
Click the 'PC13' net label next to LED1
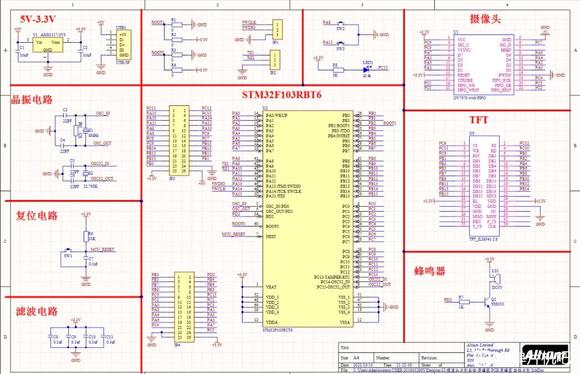click(383, 68)
